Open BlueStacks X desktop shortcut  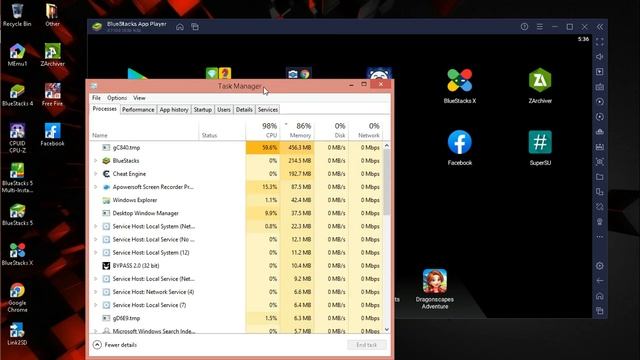[17, 254]
